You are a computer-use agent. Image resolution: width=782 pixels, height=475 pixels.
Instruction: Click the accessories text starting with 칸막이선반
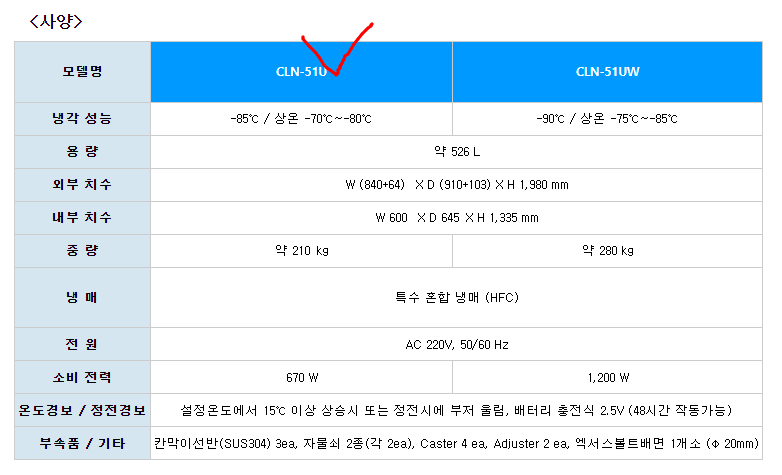pyautogui.click(x=456, y=443)
